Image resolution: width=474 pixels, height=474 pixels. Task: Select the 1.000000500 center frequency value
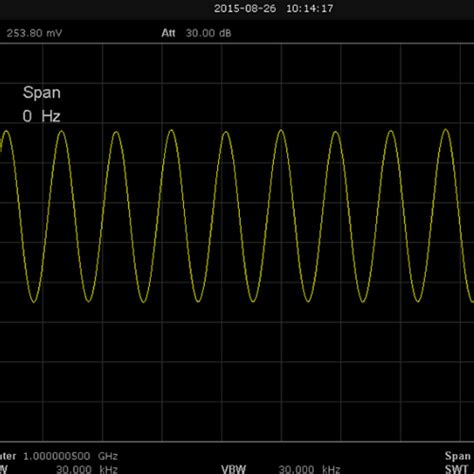tap(57, 456)
